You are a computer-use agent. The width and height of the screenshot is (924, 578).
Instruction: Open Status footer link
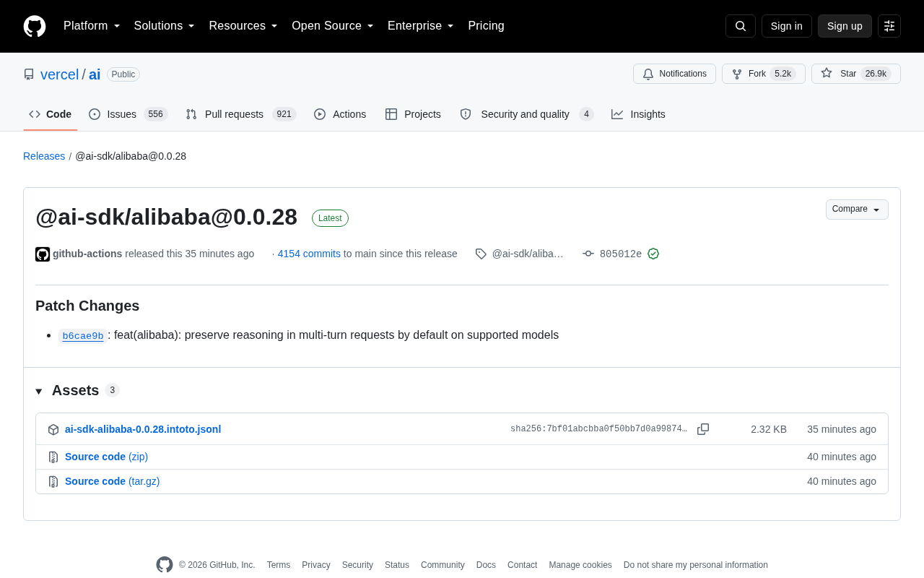tap(397, 565)
